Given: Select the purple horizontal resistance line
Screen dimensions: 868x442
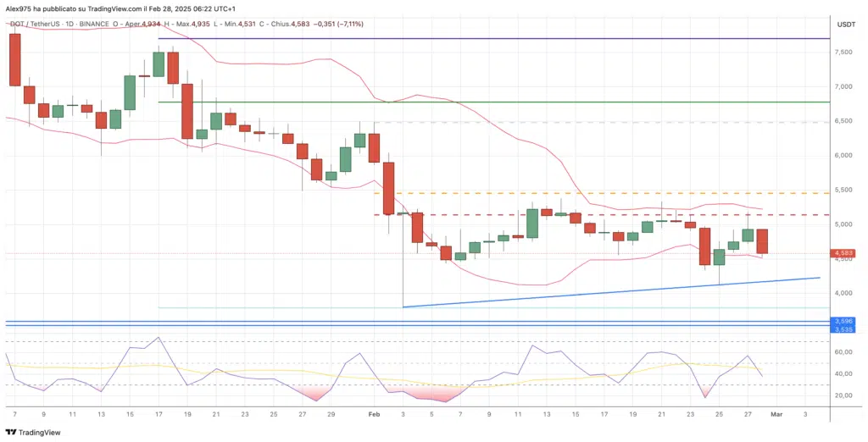Looking at the screenshot, I should 509,38.
